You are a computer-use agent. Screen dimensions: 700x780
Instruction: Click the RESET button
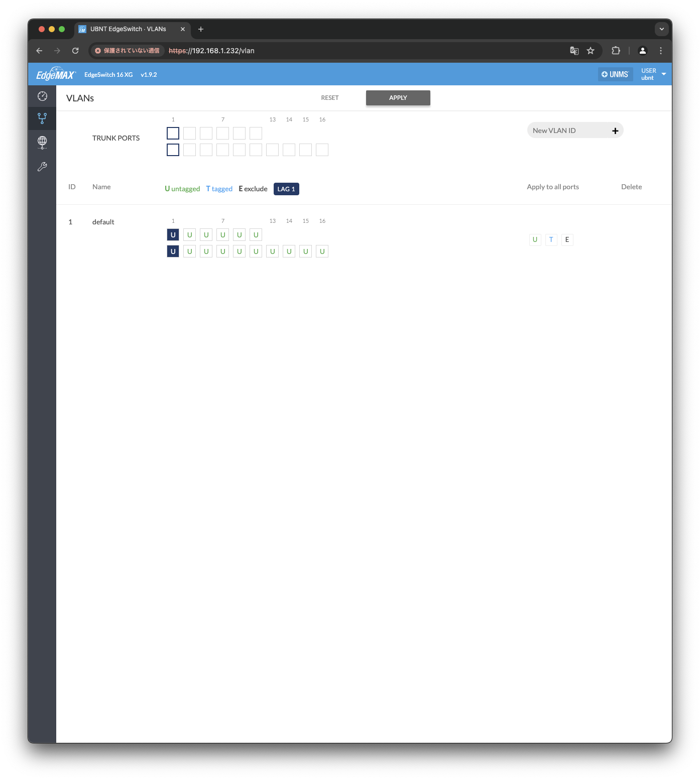click(x=330, y=98)
